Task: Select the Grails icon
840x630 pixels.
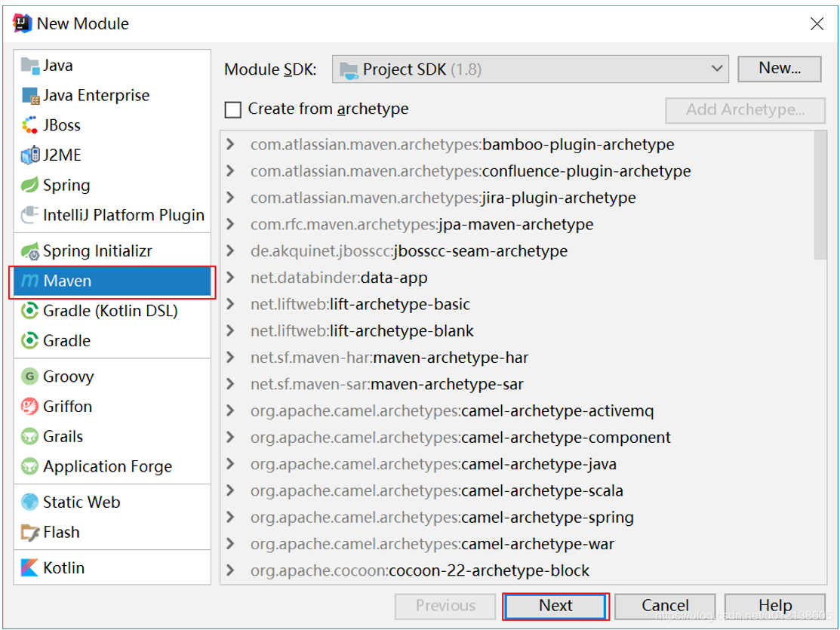Action: pyautogui.click(x=30, y=437)
